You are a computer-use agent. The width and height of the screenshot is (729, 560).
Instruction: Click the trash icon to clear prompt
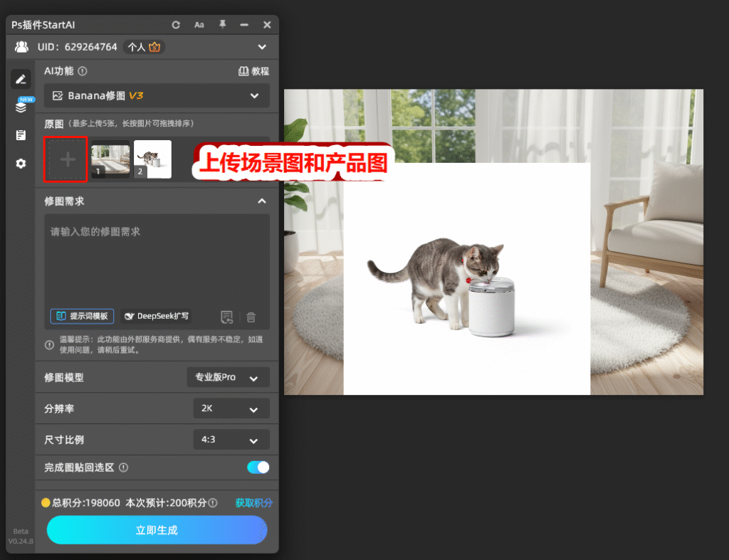[251, 317]
